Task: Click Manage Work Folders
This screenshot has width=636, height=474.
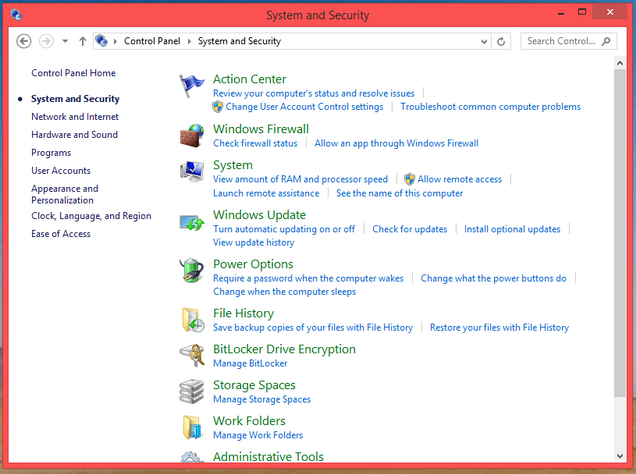Action: [258, 435]
